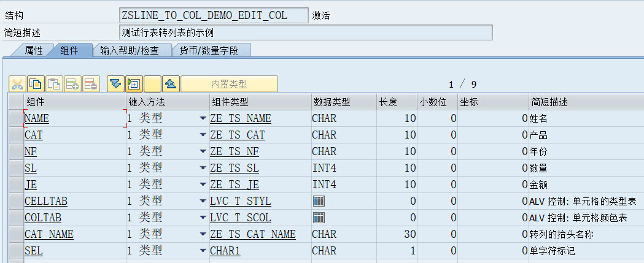
Task: Click the 键入方法 column header
Action: click(x=168, y=102)
